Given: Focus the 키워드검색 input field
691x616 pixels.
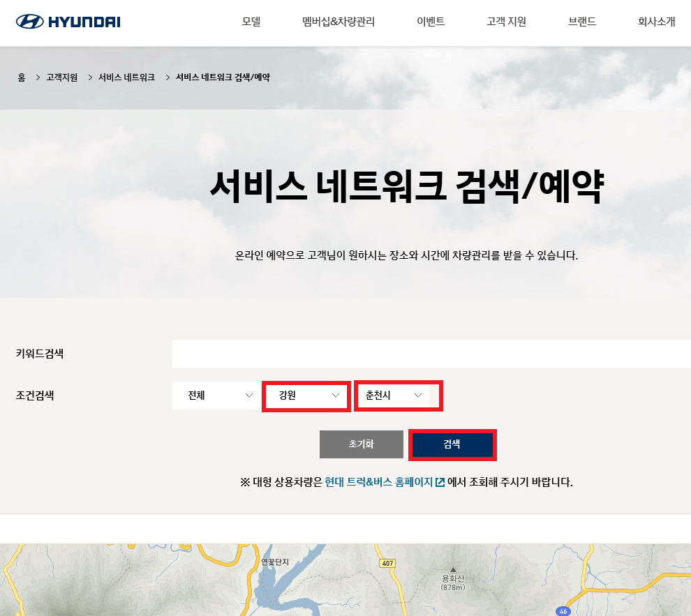Looking at the screenshot, I should point(431,354).
